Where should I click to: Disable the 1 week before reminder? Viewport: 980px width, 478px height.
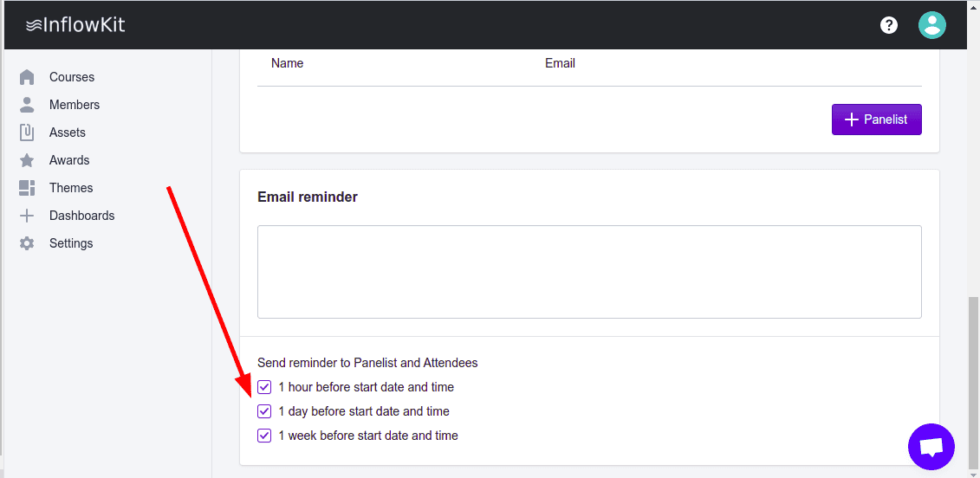pos(264,436)
